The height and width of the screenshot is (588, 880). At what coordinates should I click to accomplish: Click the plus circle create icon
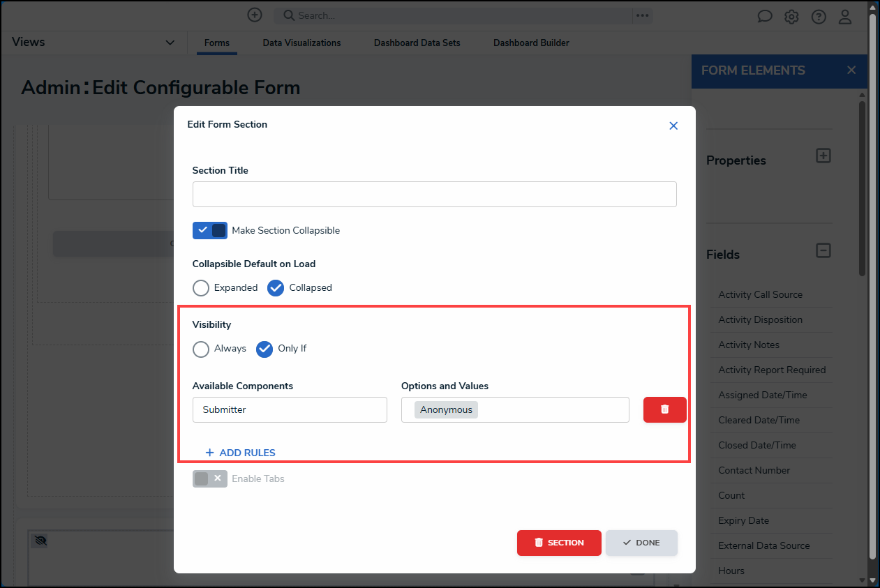(x=255, y=15)
